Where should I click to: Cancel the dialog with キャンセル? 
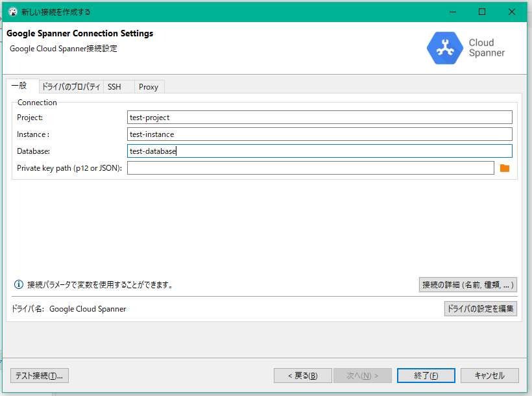coord(490,376)
